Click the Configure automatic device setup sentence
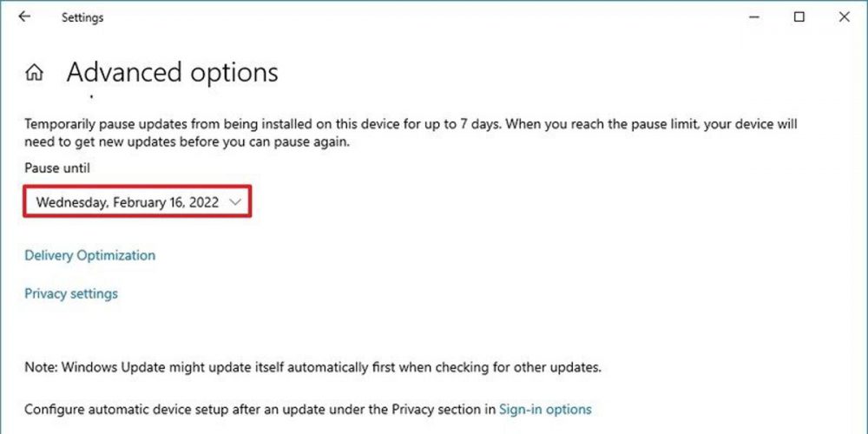This screenshot has height=434, width=868. [260, 409]
